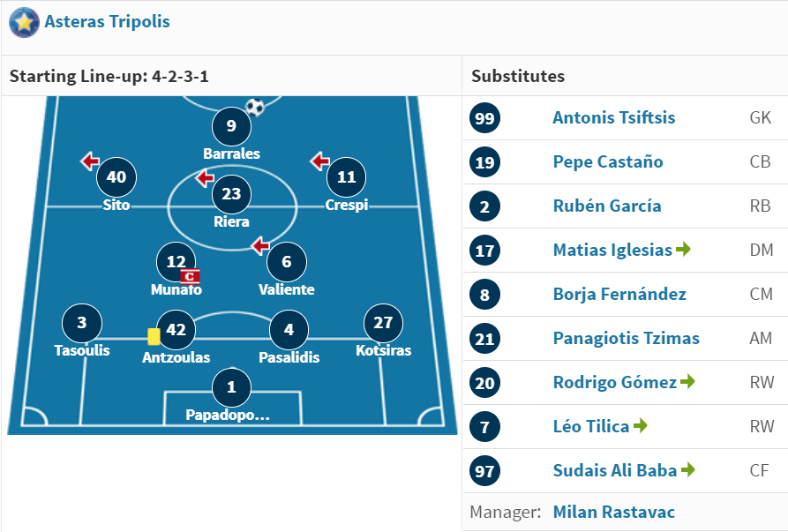Viewport: 788px width, 532px height.
Task: Click the number 21 badge for Tzimas
Action: (x=484, y=339)
